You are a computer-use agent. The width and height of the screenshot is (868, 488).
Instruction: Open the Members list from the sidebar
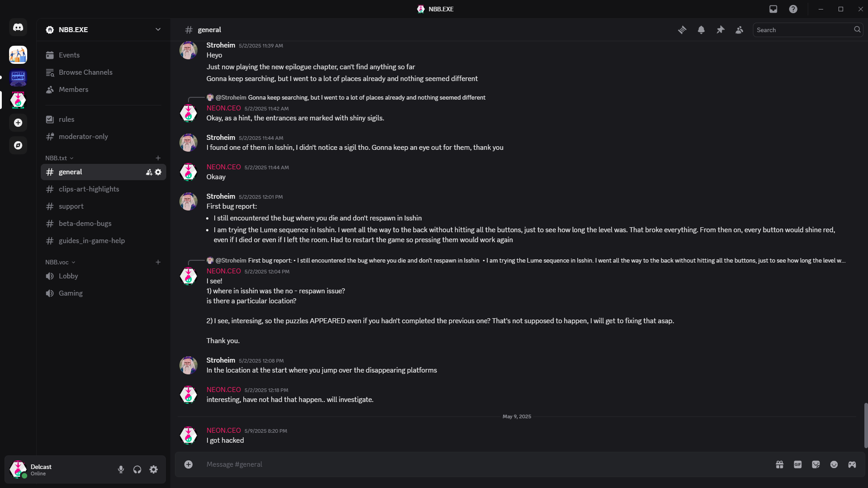(73, 89)
